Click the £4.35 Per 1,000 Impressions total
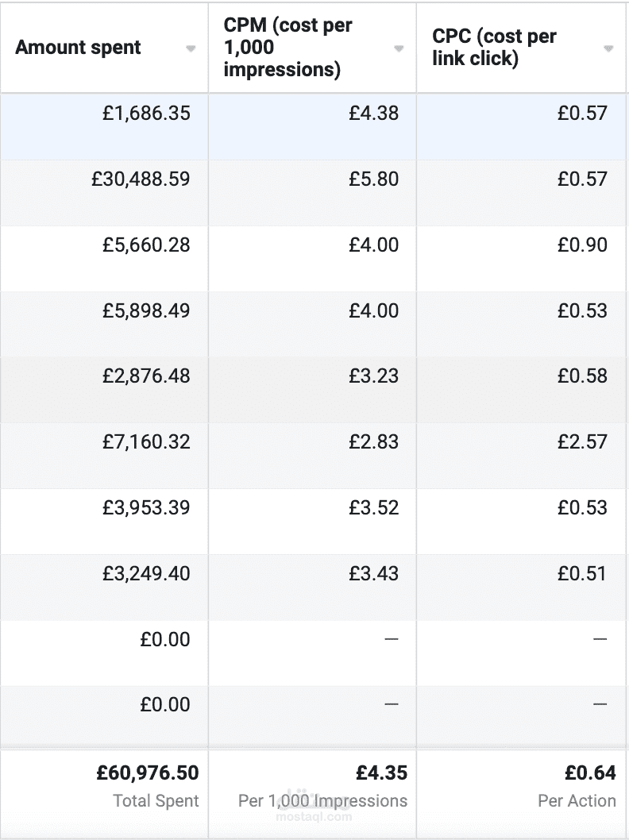 point(381,773)
